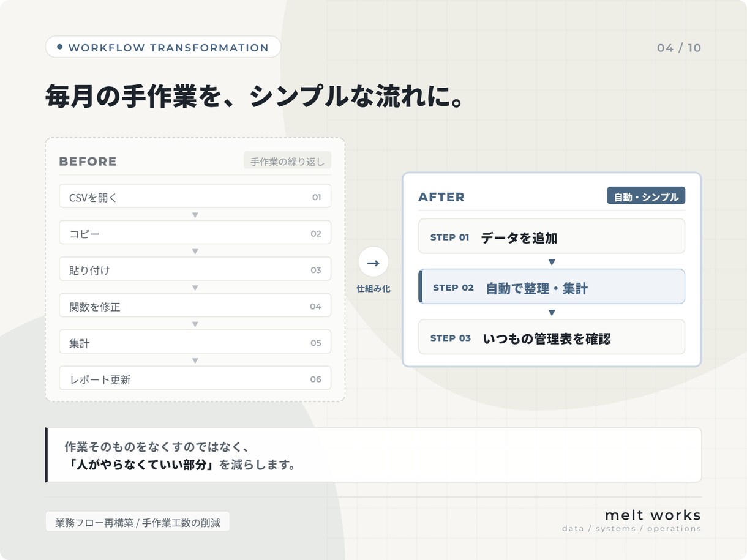Select the コピー step row

coord(195,233)
